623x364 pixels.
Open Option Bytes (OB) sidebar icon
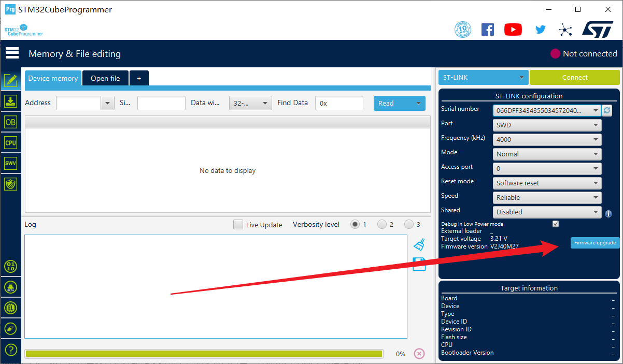coord(10,122)
